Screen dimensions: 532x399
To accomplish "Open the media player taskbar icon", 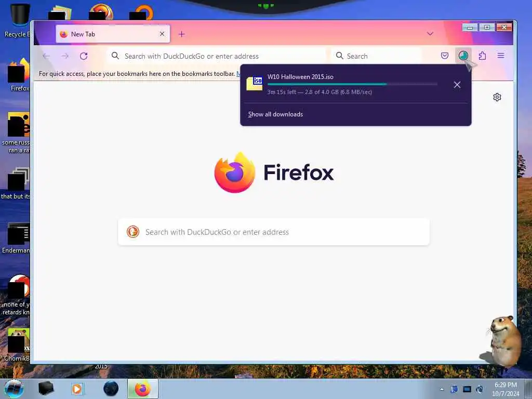I will tap(77, 389).
